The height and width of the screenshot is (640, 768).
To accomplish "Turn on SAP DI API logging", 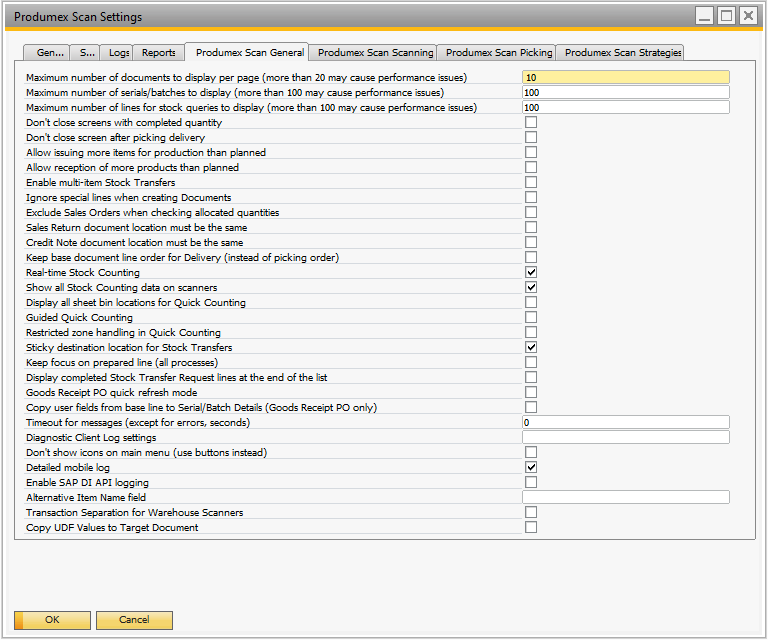I will [531, 482].
